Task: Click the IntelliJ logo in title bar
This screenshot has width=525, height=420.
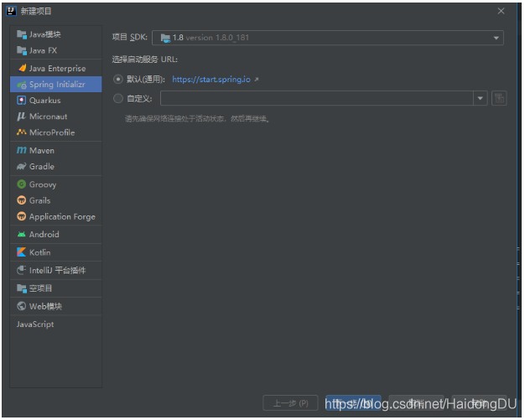Action: [x=11, y=11]
